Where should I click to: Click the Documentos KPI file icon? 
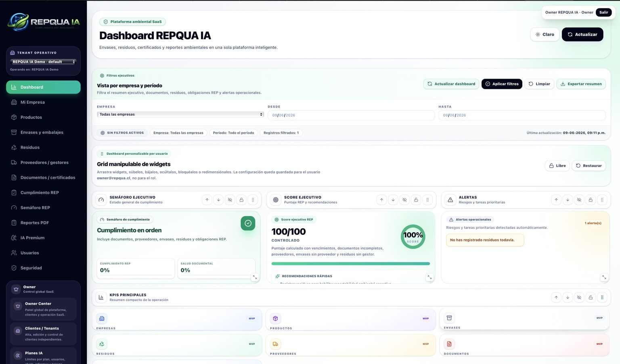pyautogui.click(x=449, y=344)
